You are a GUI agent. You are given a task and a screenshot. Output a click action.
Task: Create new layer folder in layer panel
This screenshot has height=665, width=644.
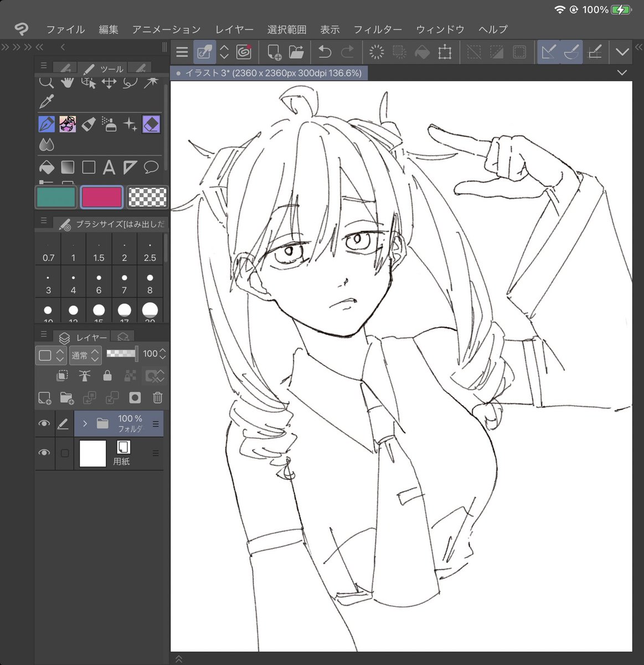(67, 398)
